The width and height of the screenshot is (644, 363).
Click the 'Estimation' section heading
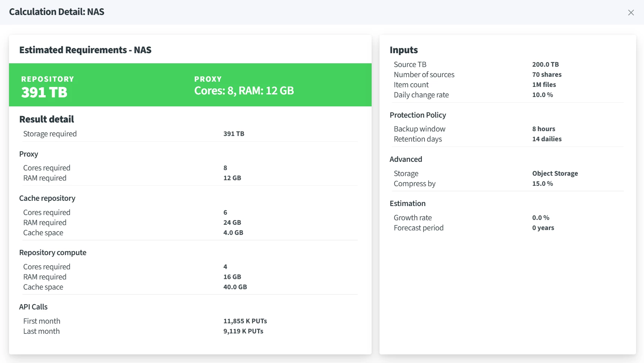[408, 203]
